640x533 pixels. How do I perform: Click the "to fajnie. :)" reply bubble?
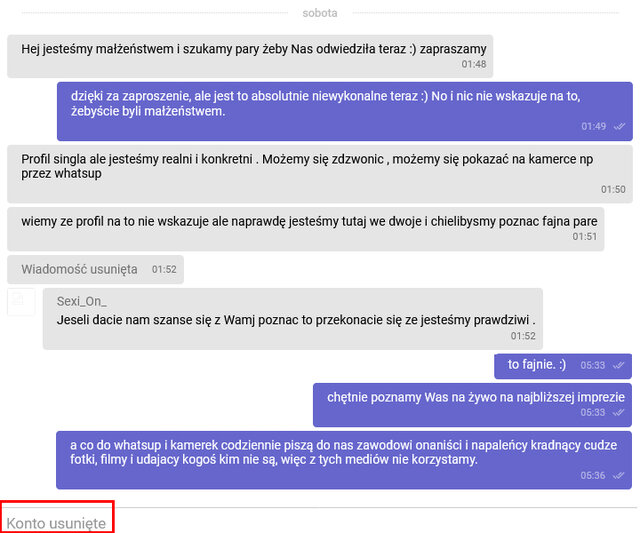[538, 365]
